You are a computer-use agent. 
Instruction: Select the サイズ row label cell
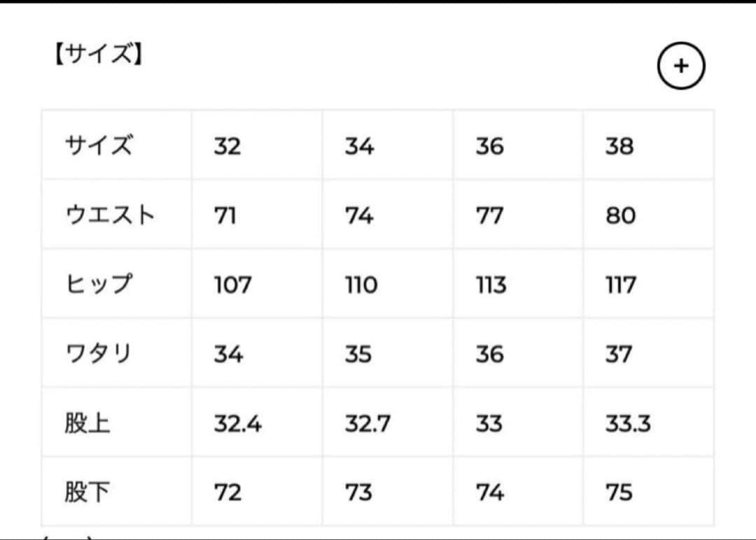[98, 146]
